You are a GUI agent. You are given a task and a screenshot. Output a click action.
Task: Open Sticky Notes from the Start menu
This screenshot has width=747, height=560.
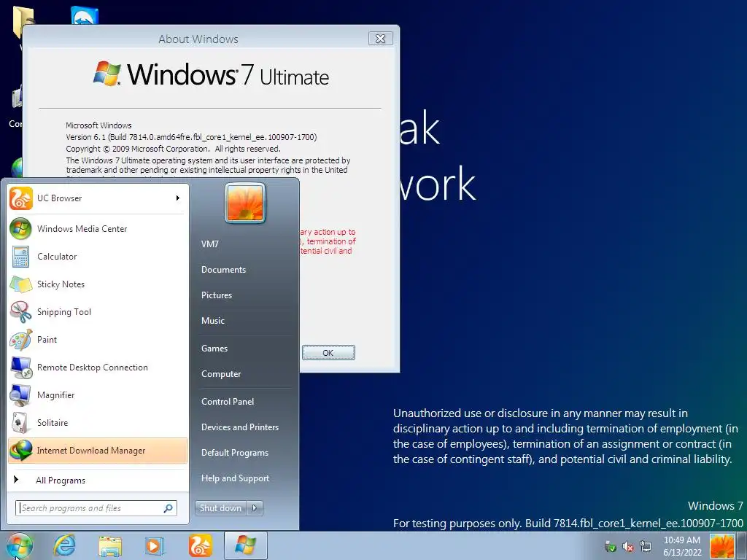(x=98, y=284)
